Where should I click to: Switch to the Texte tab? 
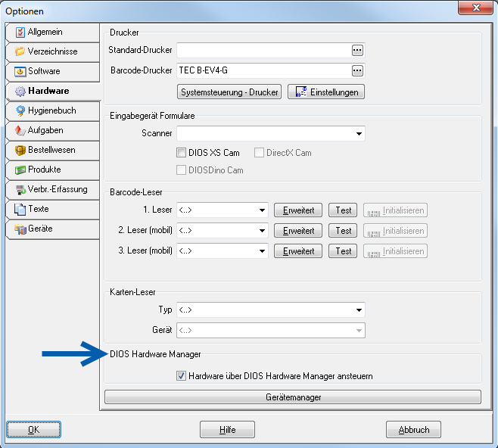53,209
